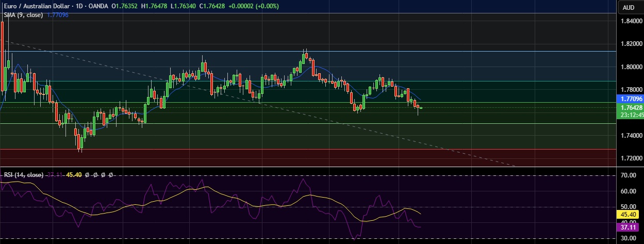The image size is (644, 244).
Task: Open the AUD currency selector
Action: pos(629,7)
